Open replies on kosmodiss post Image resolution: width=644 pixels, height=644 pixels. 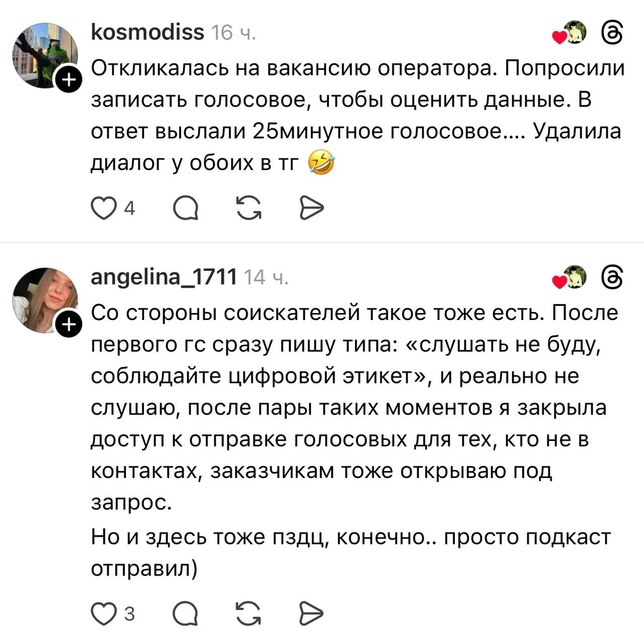tap(186, 208)
